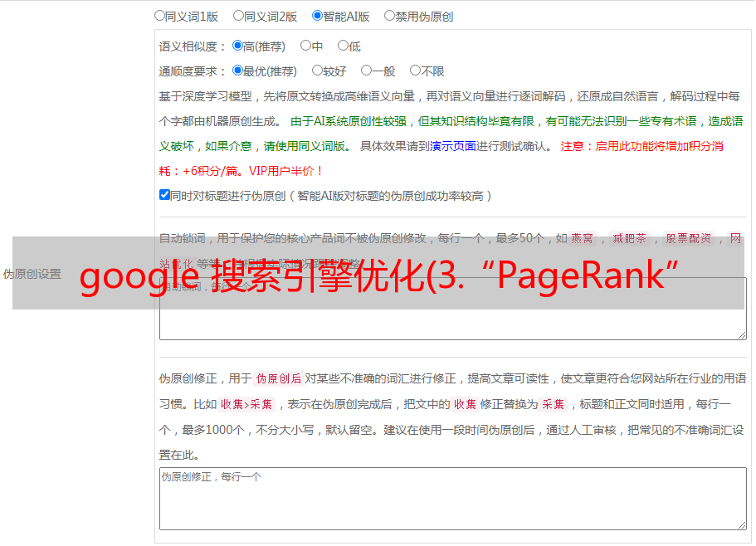Click the 股票配资 example keyword
Screen dimensions: 756x546
[x=689, y=238]
